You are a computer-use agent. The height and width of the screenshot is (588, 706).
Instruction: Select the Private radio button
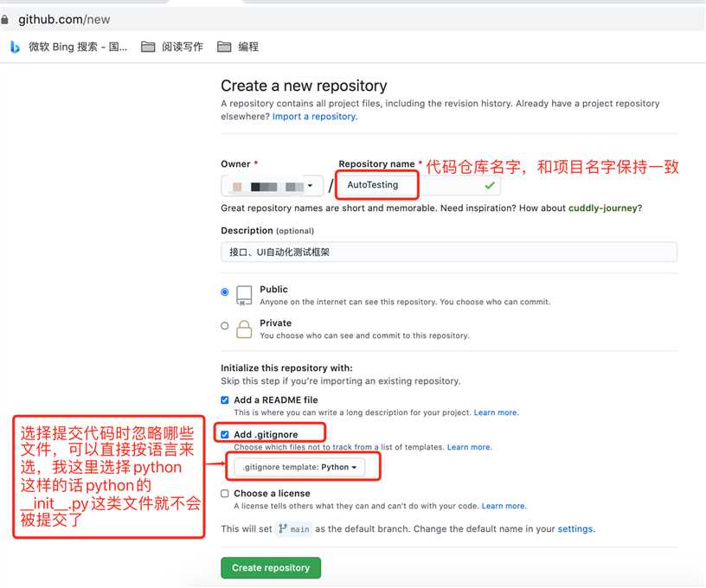[225, 326]
